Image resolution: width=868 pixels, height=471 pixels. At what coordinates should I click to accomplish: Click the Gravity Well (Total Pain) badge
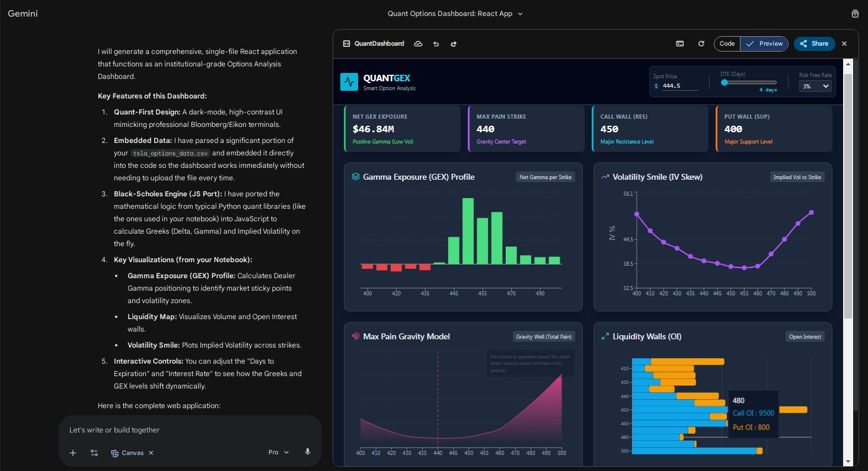point(544,336)
